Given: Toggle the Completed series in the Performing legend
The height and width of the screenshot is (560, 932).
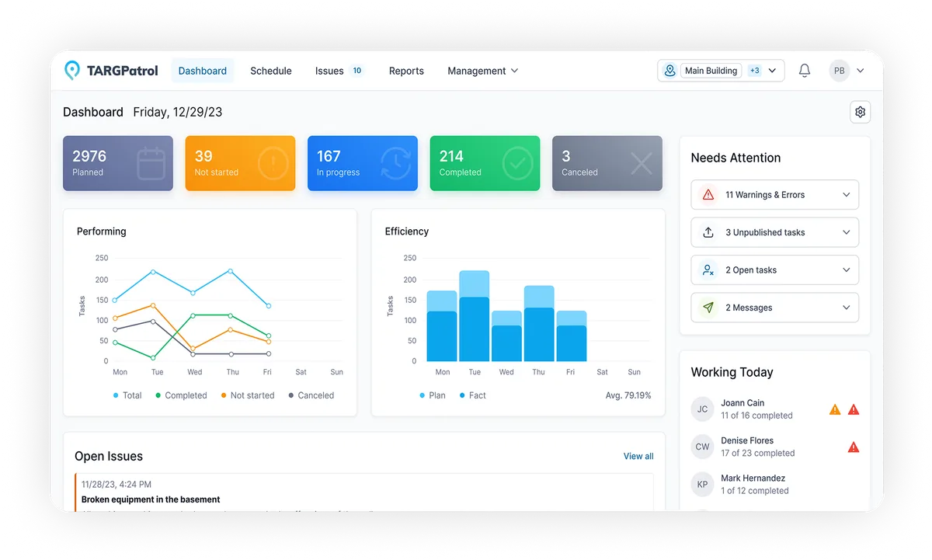Looking at the screenshot, I should coord(181,395).
